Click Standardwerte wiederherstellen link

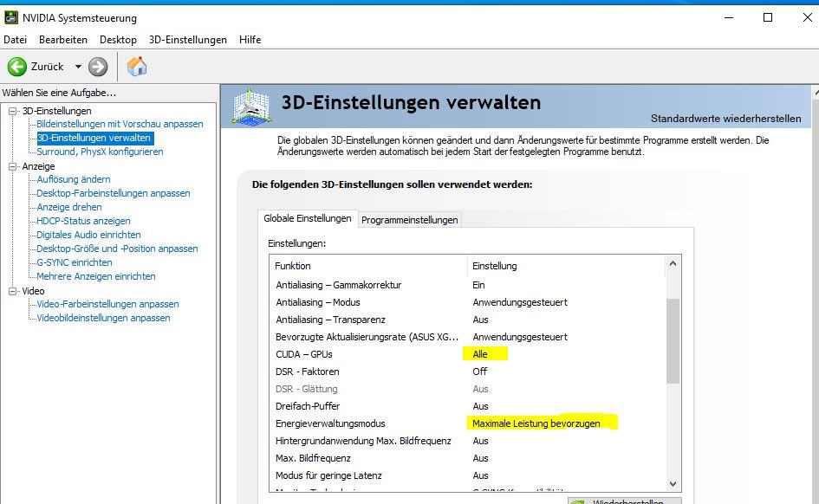tap(725, 119)
